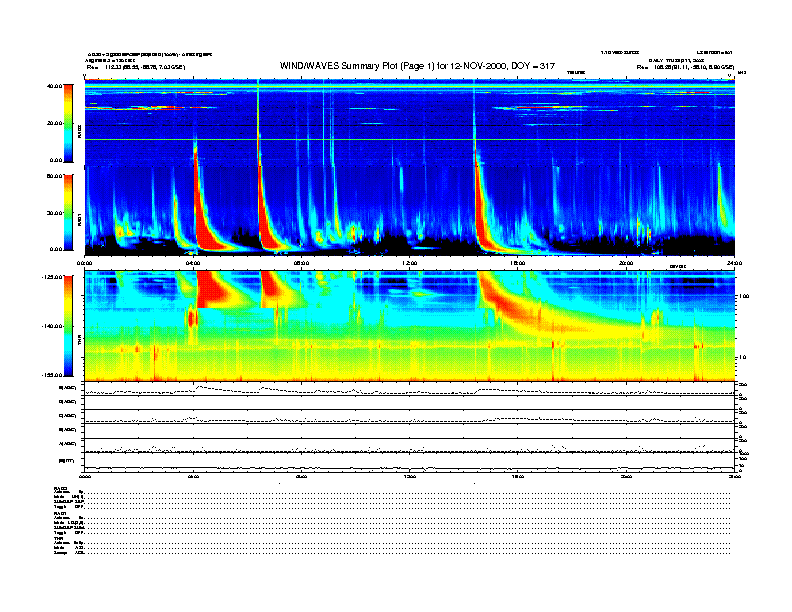Click the 20.00 tick on RAD2 scale

click(x=54, y=123)
